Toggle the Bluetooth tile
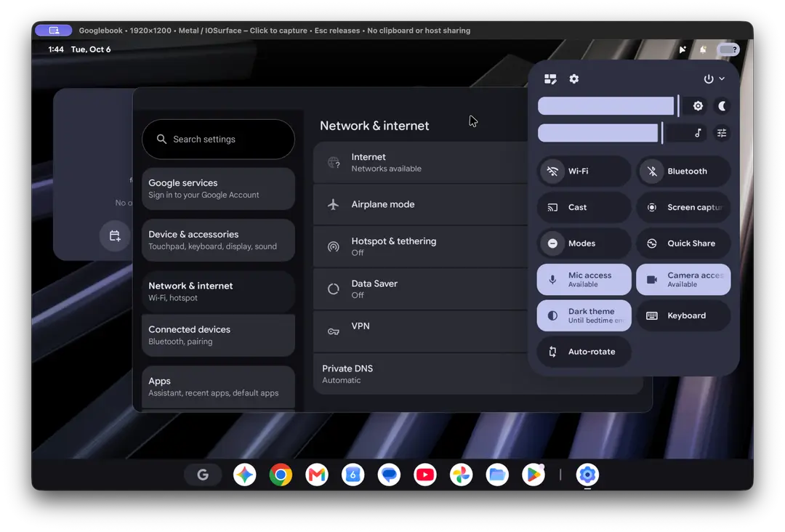This screenshot has height=532, width=785. click(683, 172)
